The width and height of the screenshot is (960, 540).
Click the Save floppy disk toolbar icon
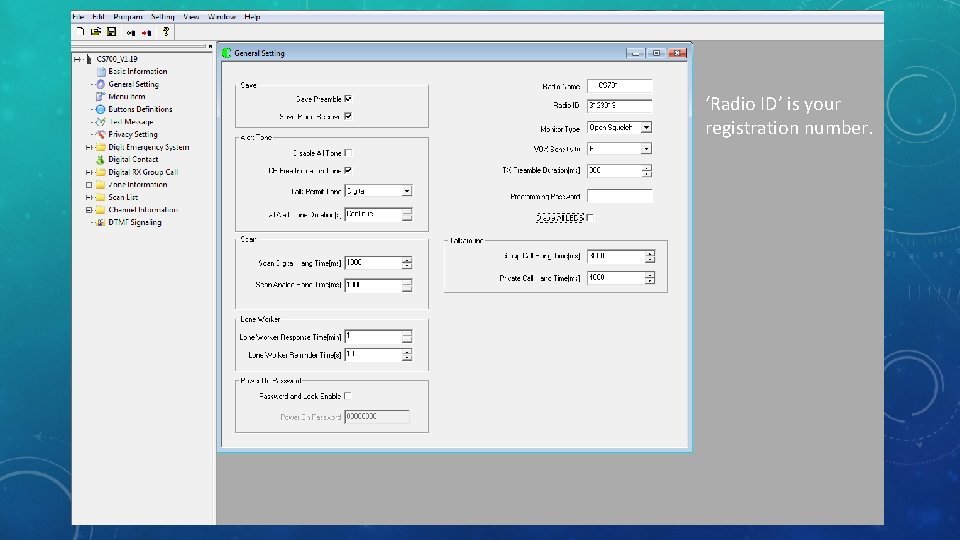(111, 31)
